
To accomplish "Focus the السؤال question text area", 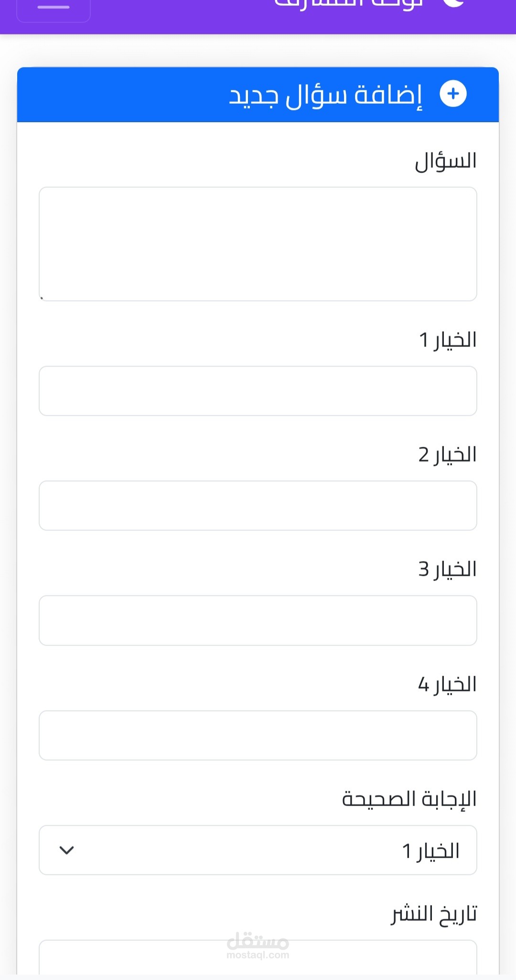I will pos(258,244).
